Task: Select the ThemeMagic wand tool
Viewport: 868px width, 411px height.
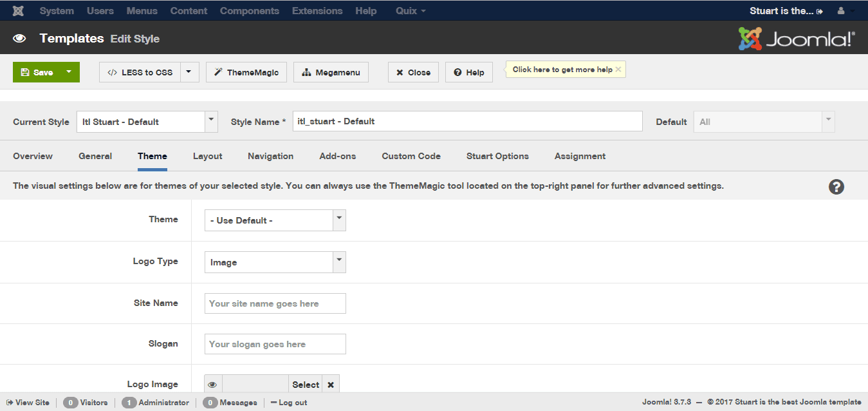Action: pyautogui.click(x=246, y=72)
